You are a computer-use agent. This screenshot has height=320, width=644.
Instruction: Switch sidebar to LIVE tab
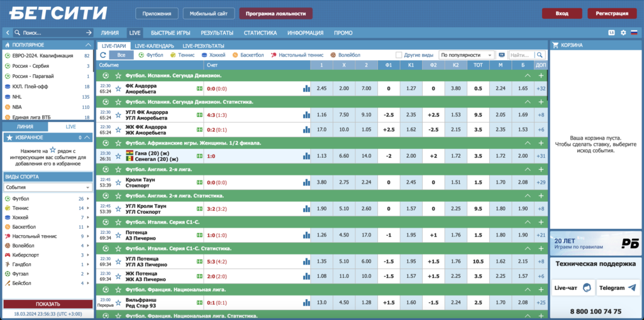tap(71, 127)
